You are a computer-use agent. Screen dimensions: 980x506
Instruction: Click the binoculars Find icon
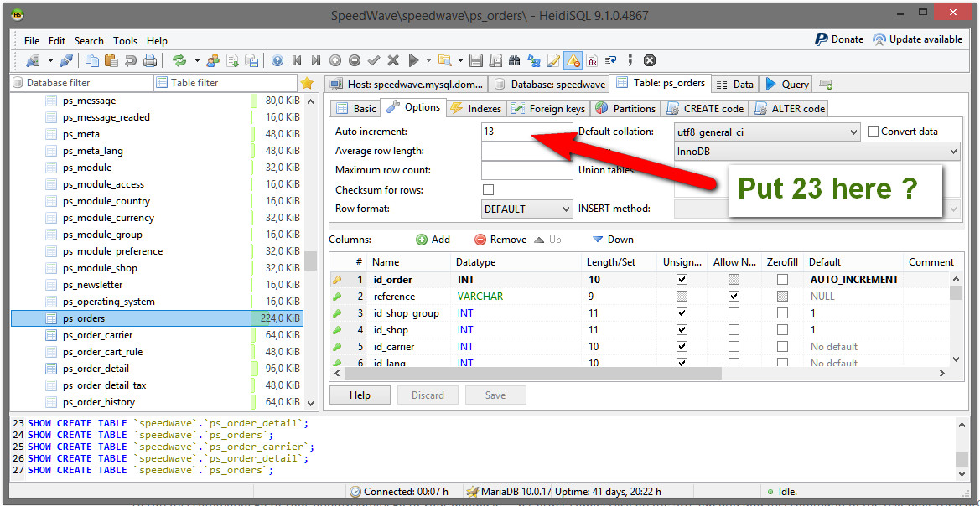click(515, 60)
